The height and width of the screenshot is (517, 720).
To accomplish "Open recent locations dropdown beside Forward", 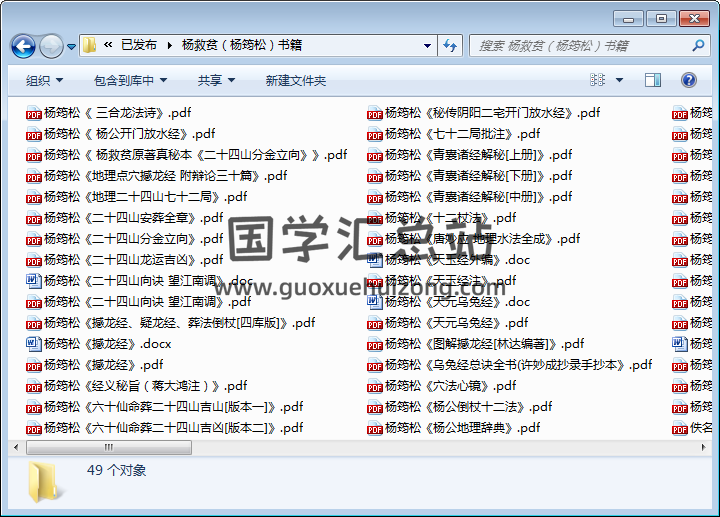I will click(71, 46).
